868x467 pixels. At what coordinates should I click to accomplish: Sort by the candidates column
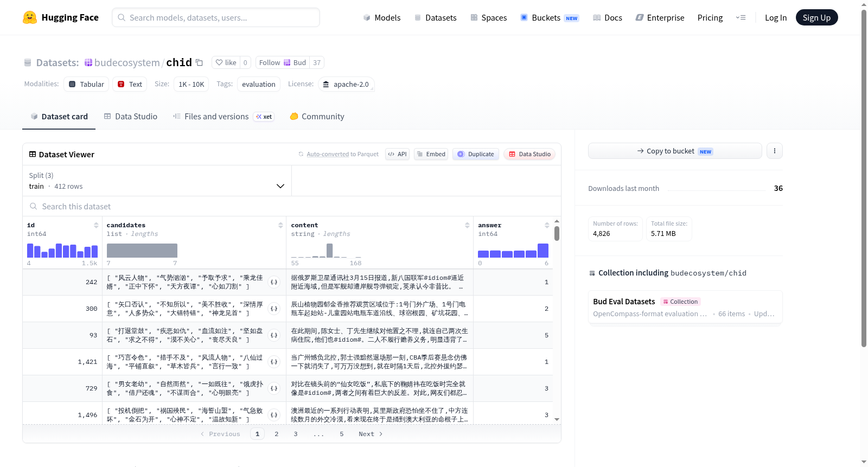[x=280, y=225]
